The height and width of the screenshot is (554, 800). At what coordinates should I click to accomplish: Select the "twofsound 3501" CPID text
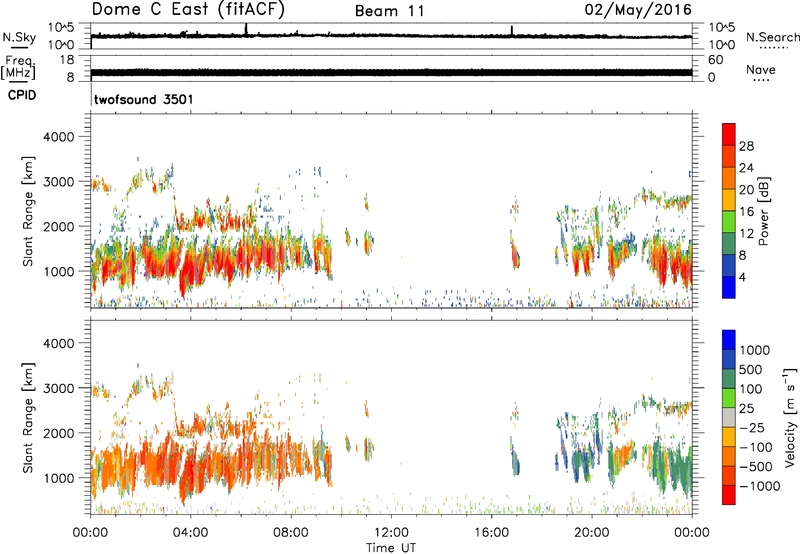coord(144,99)
